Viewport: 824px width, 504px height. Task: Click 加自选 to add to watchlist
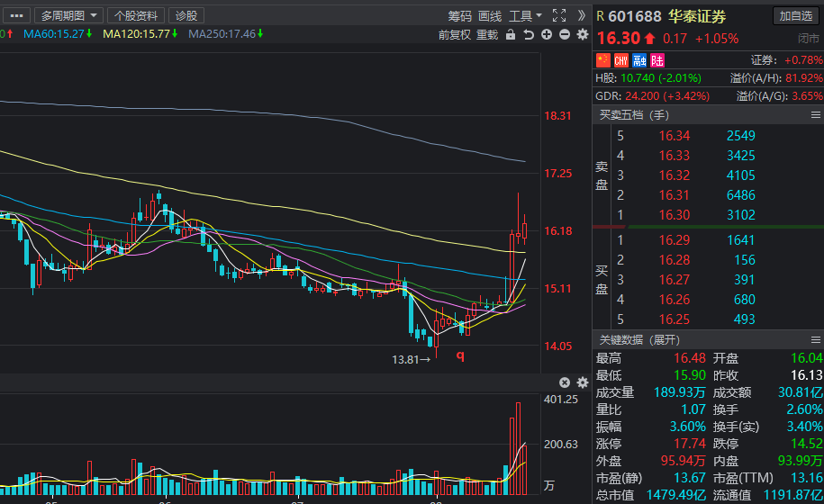(795, 16)
